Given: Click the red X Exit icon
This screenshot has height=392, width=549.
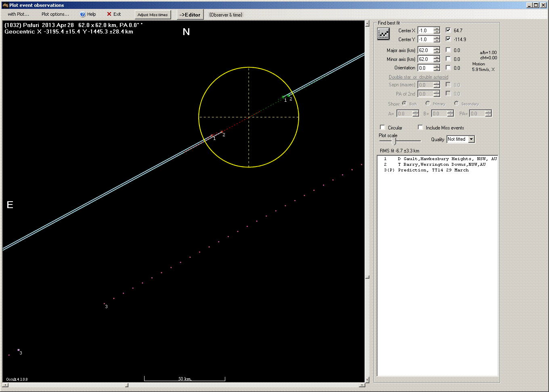Looking at the screenshot, I should pos(109,14).
